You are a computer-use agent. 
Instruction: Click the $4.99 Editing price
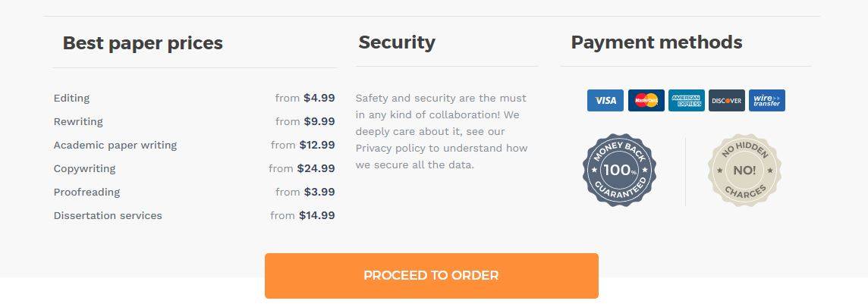319,98
